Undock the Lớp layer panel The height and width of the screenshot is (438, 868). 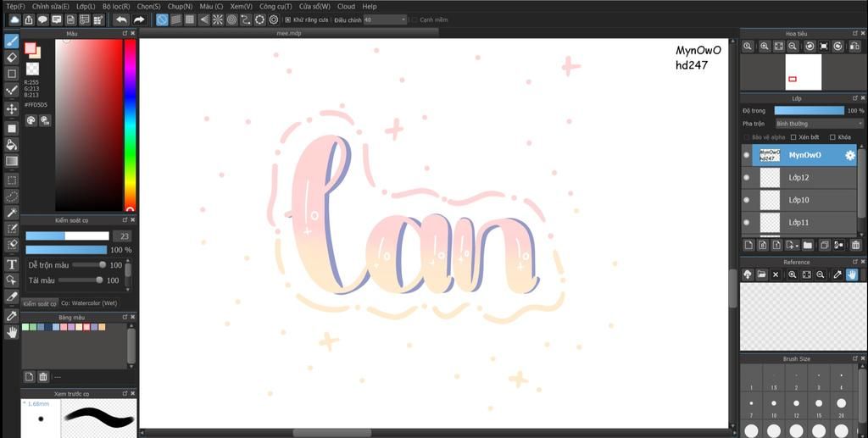pyautogui.click(x=855, y=98)
